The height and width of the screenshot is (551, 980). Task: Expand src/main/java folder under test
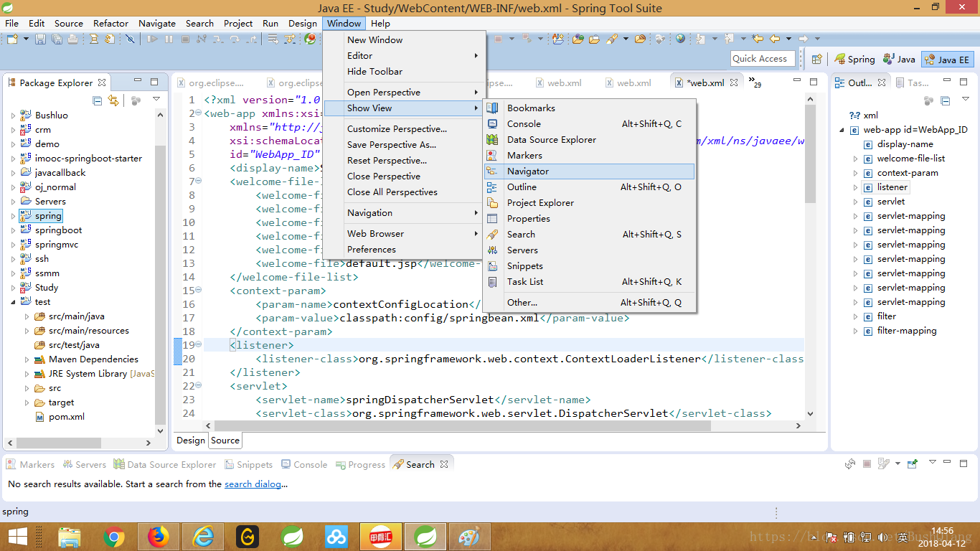pyautogui.click(x=27, y=316)
